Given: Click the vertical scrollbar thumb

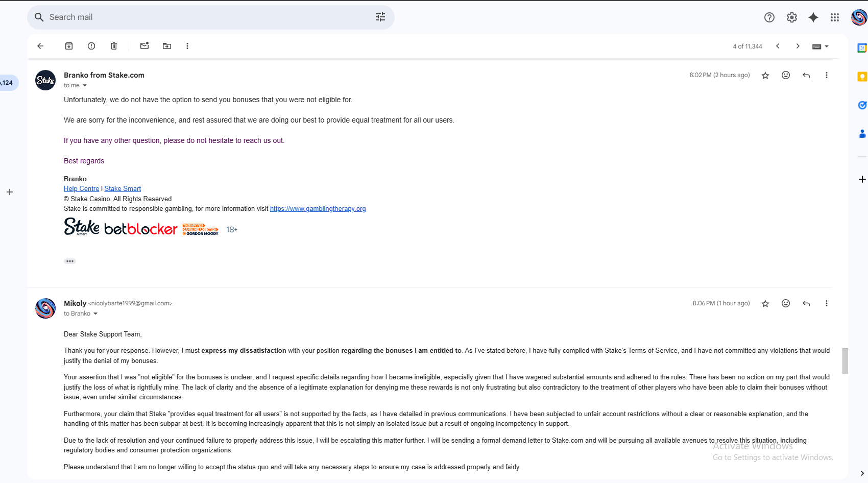Looking at the screenshot, I should (x=845, y=361).
